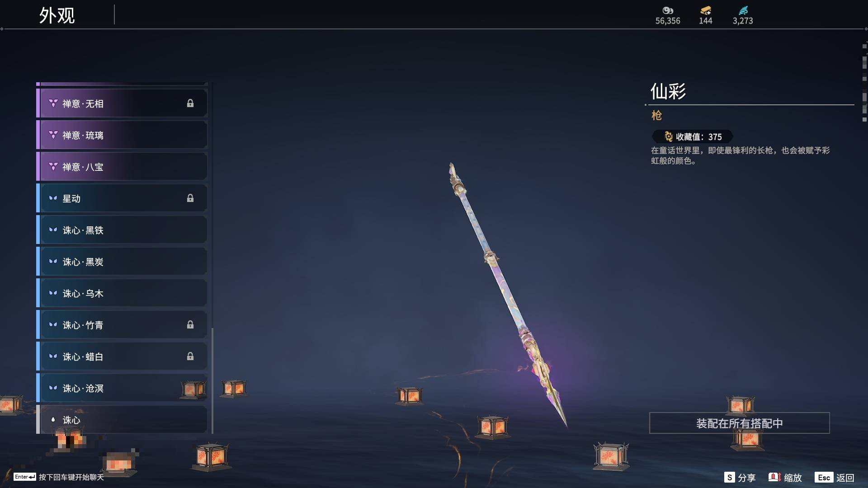
Task: Choose the 诛心·黑铁 appearance
Action: pyautogui.click(x=122, y=230)
